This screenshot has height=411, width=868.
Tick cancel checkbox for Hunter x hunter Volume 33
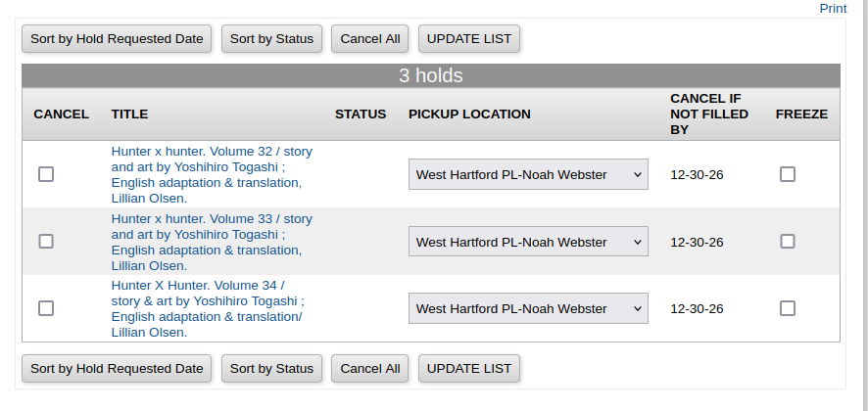tap(46, 242)
